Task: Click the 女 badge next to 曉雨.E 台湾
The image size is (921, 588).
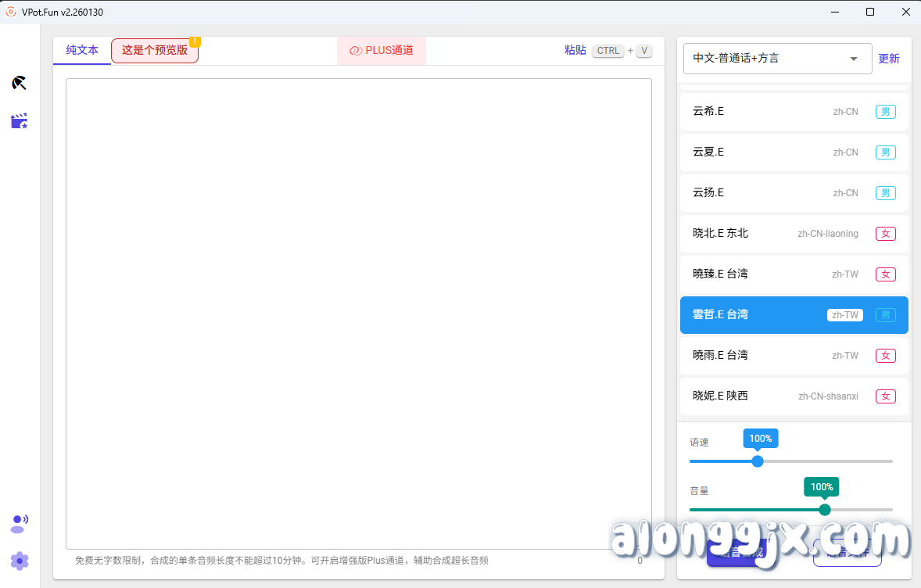Action: click(885, 355)
